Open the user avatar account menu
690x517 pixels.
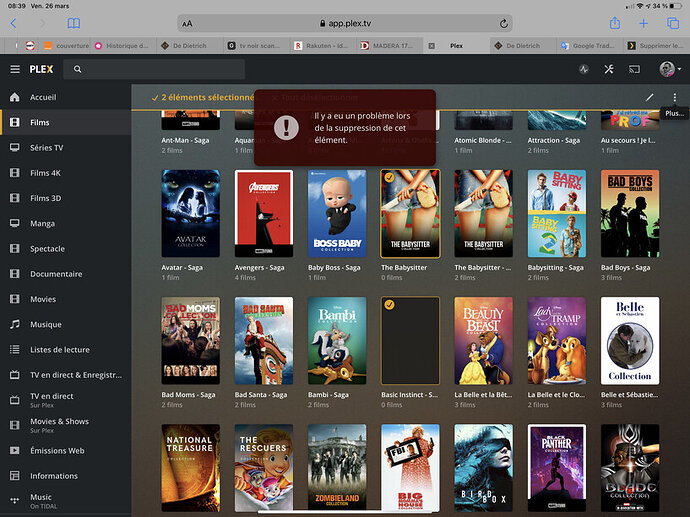tap(670, 69)
